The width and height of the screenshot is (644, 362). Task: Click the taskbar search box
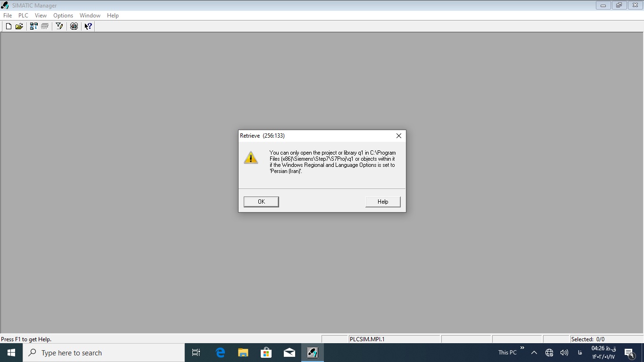104,353
